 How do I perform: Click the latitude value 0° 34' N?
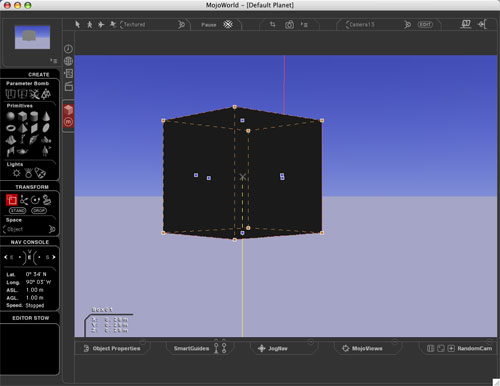36,274
